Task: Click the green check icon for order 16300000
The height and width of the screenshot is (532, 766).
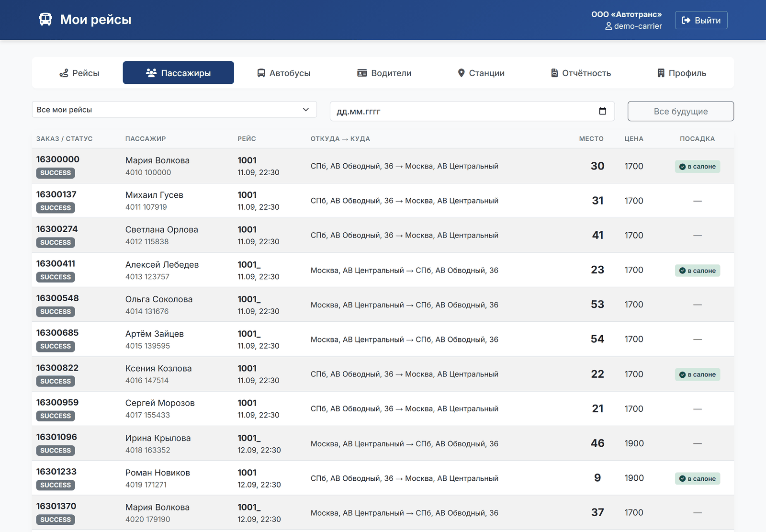Action: point(682,167)
